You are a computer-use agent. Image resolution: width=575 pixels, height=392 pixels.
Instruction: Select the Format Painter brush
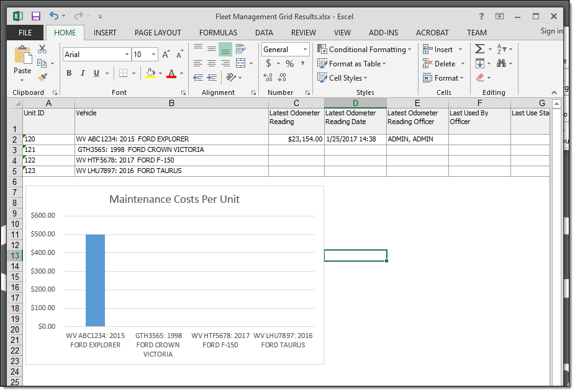(42, 78)
